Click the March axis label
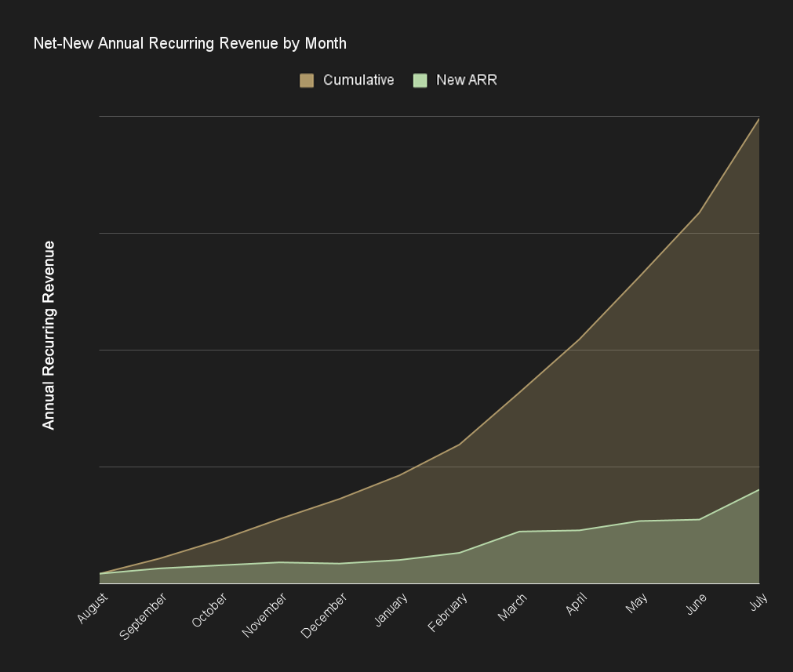The width and height of the screenshot is (793, 672). (512, 607)
